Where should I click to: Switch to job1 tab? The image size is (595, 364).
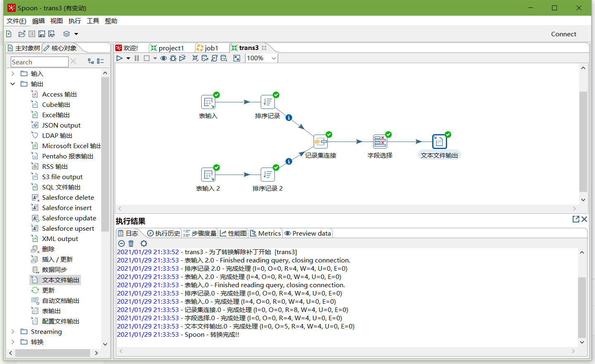207,48
